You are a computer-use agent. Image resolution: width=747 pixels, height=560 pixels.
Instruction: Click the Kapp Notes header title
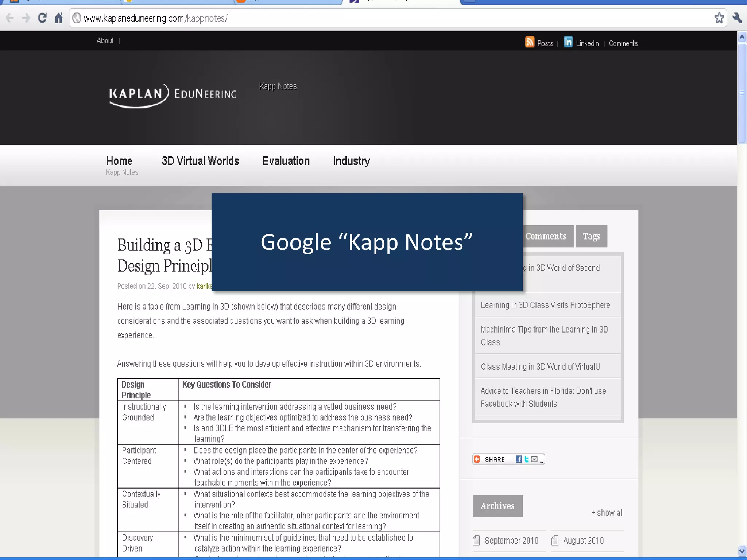(x=278, y=86)
